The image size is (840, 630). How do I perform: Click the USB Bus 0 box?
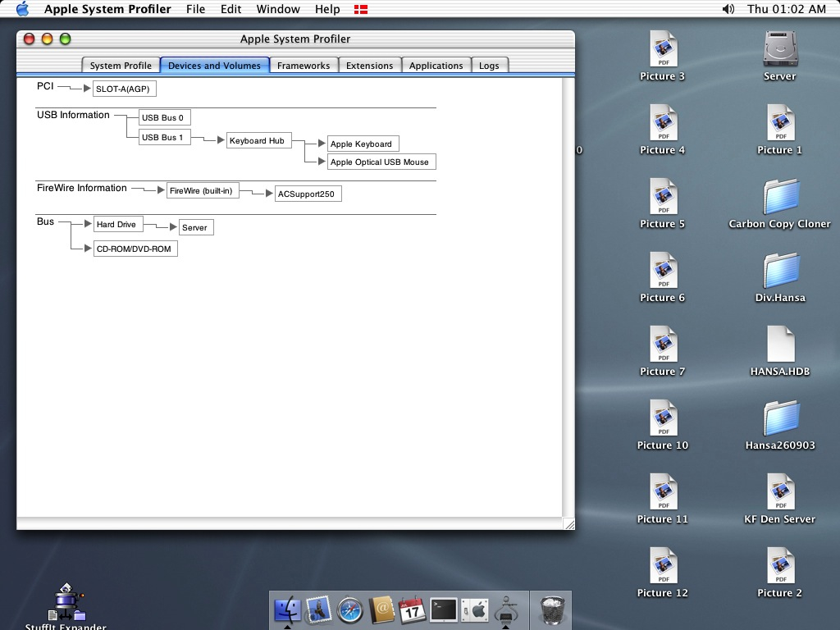click(164, 117)
